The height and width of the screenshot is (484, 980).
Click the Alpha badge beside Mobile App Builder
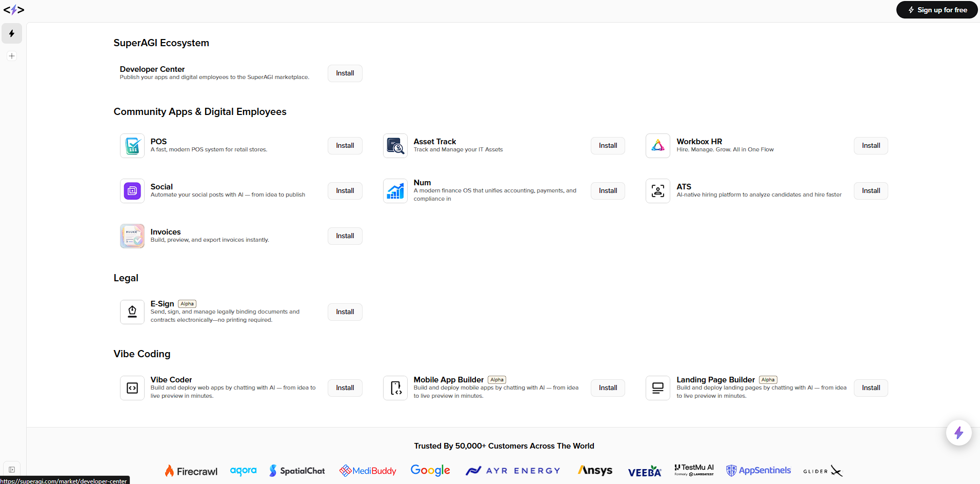[497, 380]
